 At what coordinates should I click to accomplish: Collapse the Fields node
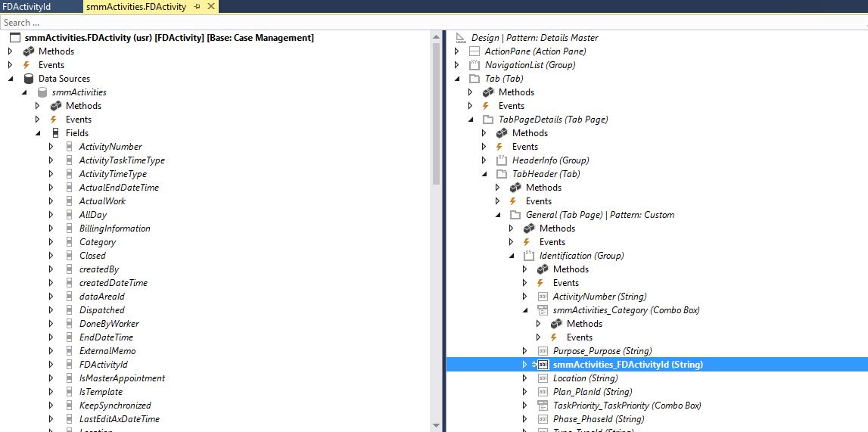(x=38, y=133)
